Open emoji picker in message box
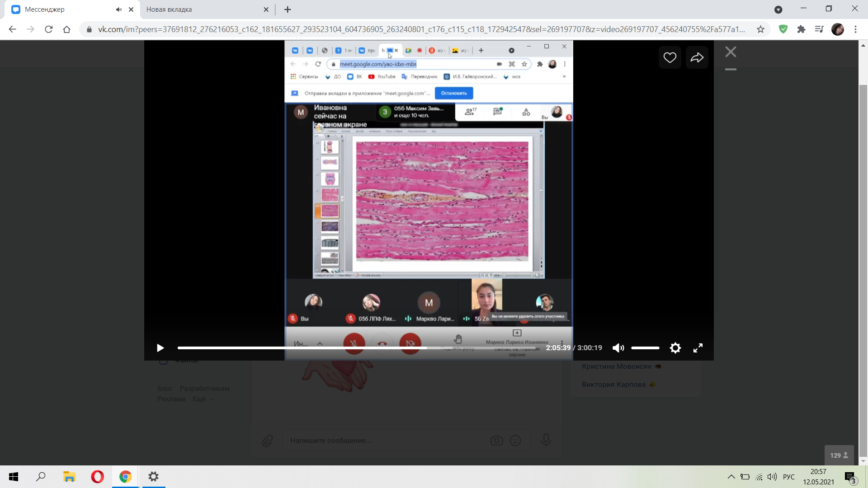The height and width of the screenshot is (488, 868). [x=515, y=441]
